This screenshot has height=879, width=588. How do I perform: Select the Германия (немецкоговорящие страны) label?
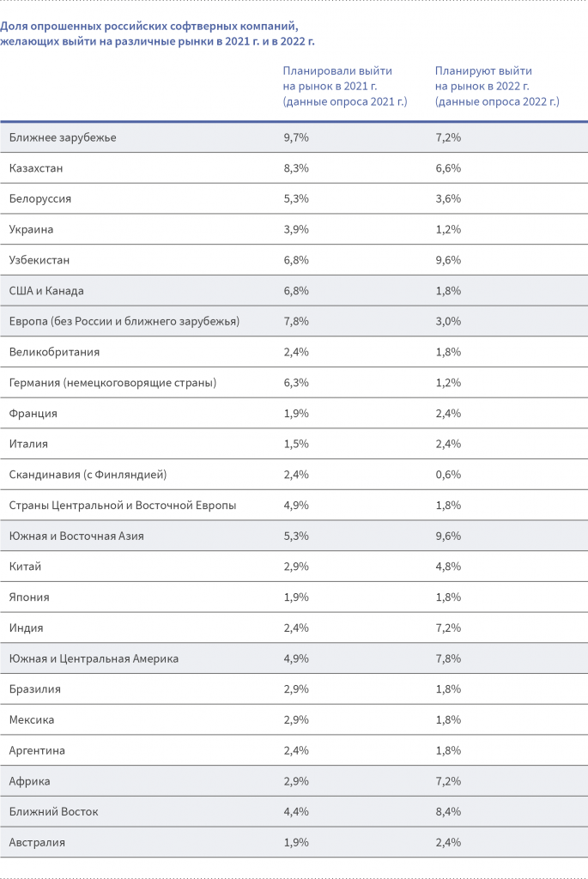pos(112,383)
